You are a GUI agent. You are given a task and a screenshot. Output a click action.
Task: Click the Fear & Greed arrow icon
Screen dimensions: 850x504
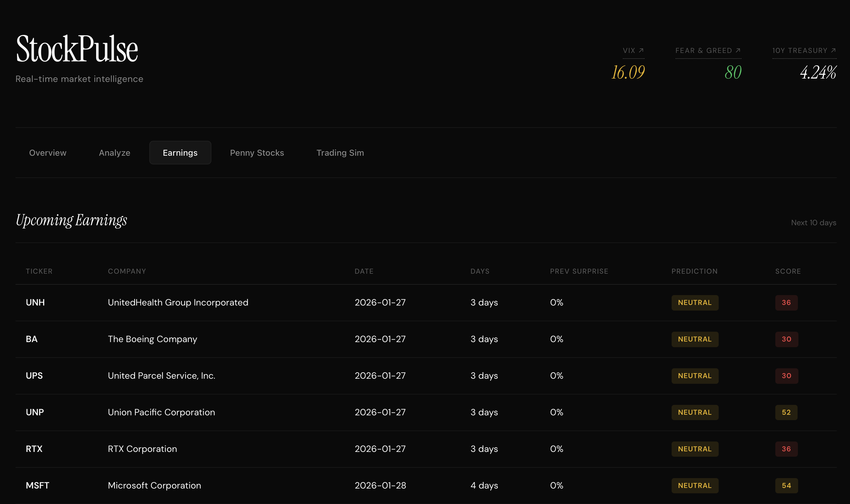click(738, 50)
